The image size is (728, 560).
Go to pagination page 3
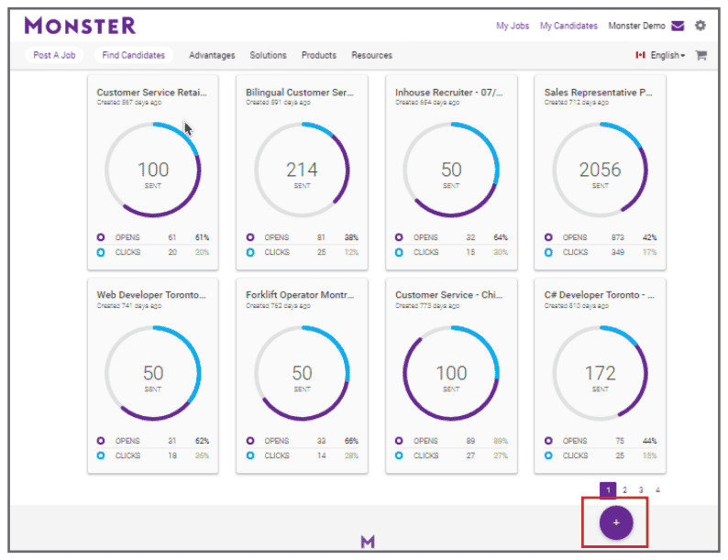coord(641,490)
